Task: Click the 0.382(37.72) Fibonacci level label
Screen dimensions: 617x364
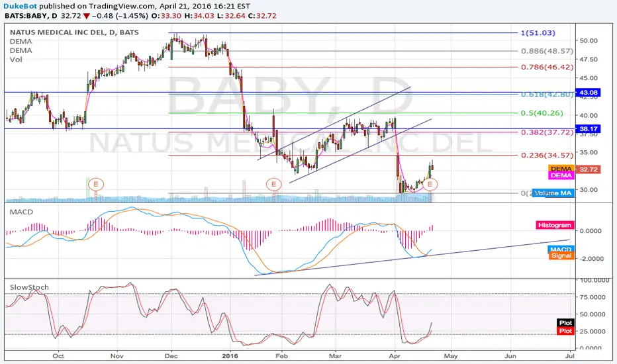Action: tap(547, 132)
